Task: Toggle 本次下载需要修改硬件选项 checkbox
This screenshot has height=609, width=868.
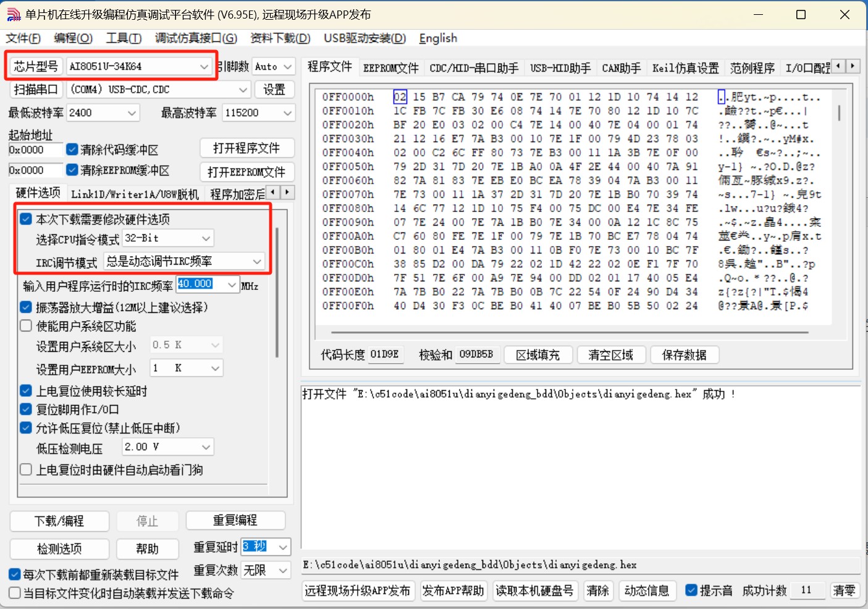Action: pyautogui.click(x=26, y=219)
